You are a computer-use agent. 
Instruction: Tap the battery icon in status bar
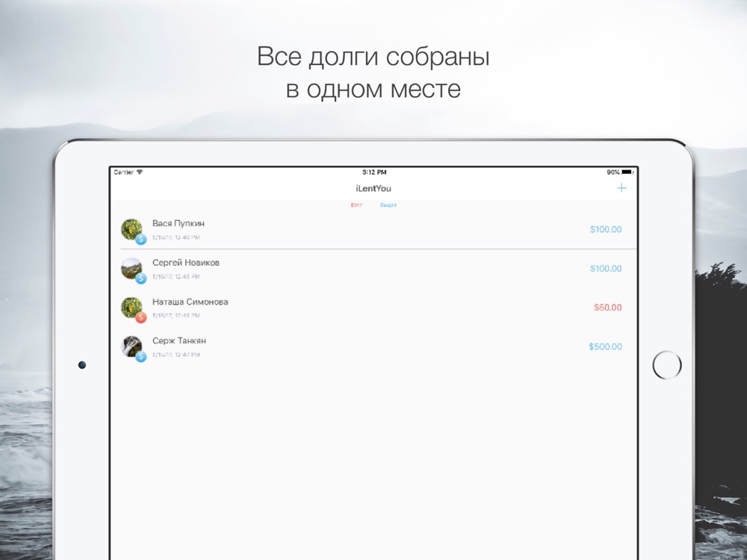(x=628, y=172)
